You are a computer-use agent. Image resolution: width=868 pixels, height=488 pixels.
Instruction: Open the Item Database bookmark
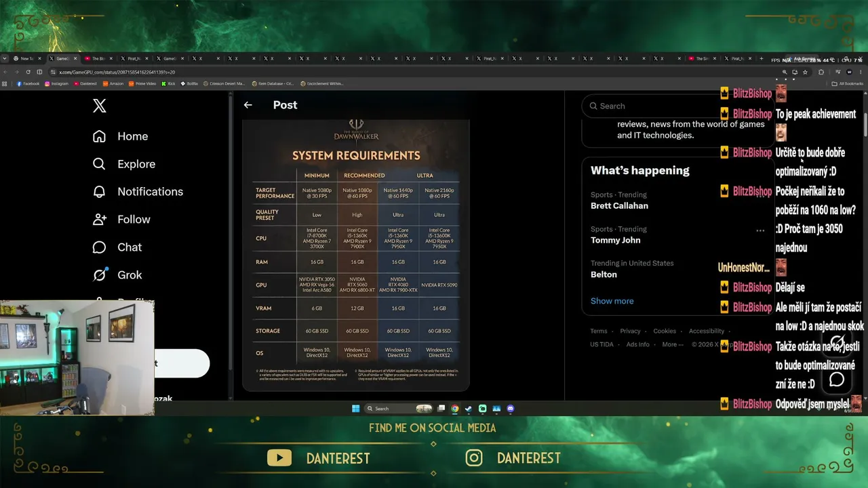coord(273,83)
